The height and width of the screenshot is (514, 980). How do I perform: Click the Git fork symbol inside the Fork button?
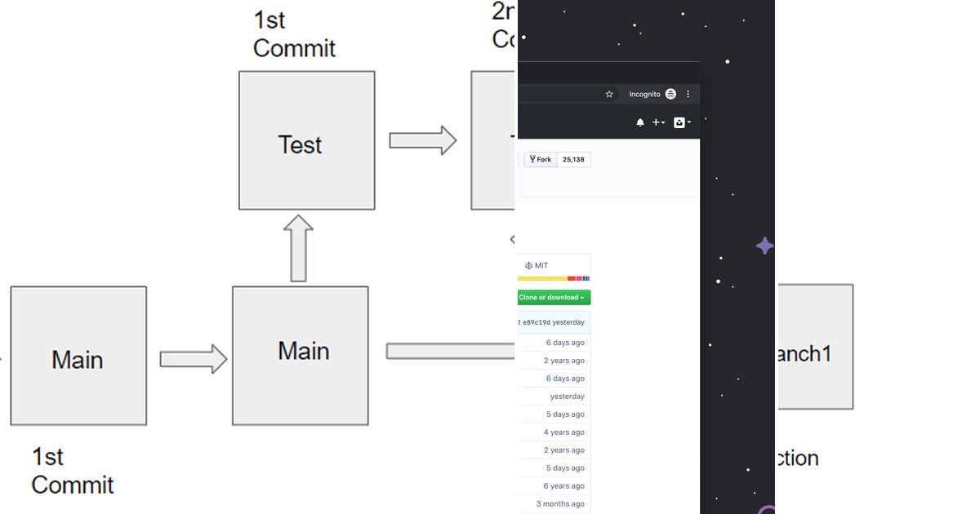point(532,159)
